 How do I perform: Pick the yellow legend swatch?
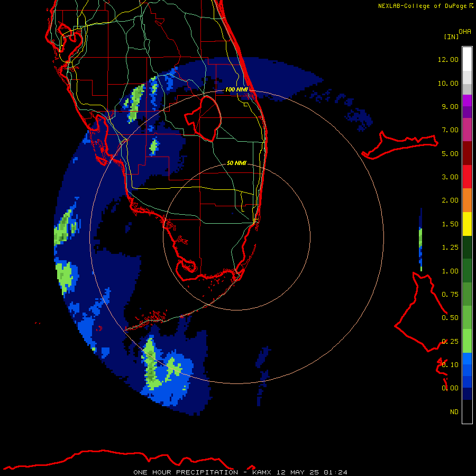coord(467,224)
